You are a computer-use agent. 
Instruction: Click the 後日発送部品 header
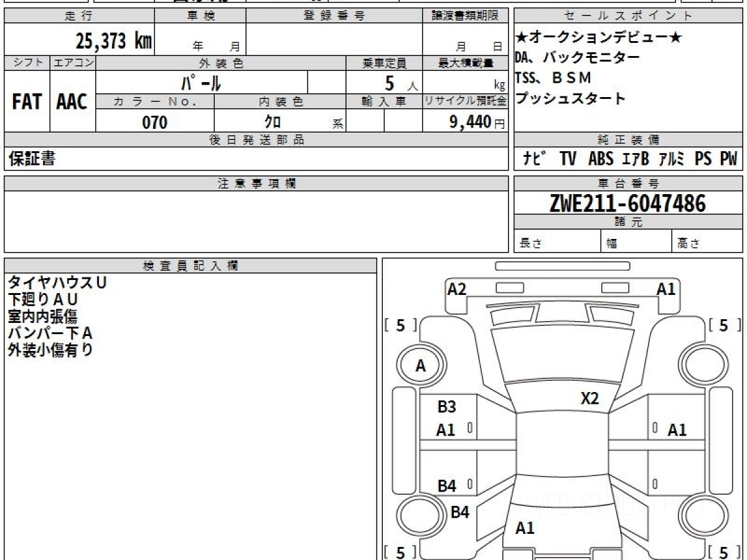click(256, 140)
